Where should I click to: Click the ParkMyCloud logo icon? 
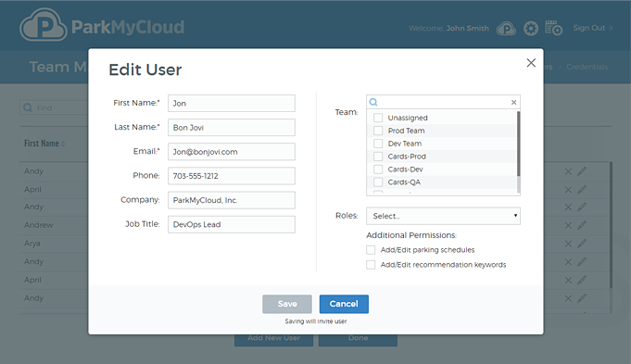[x=44, y=25]
